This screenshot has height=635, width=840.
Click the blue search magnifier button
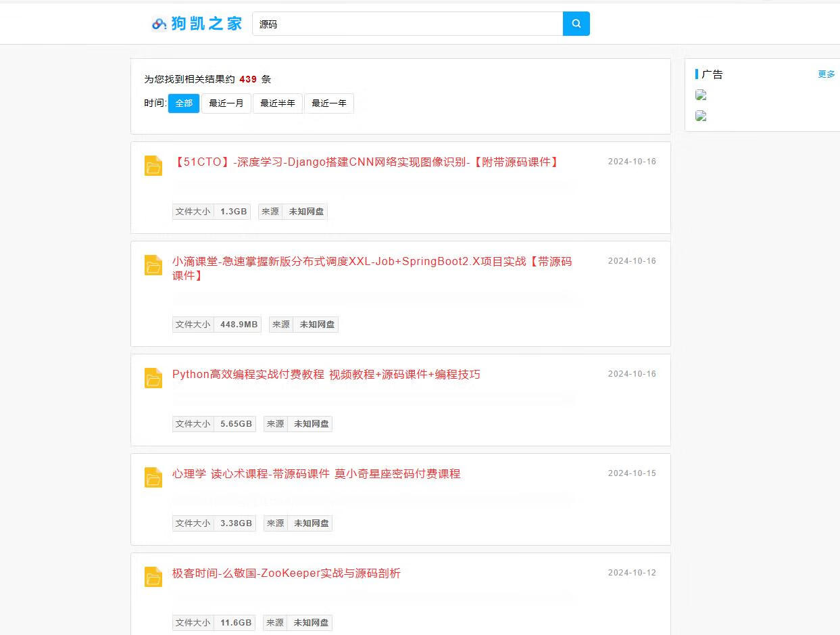(x=576, y=24)
